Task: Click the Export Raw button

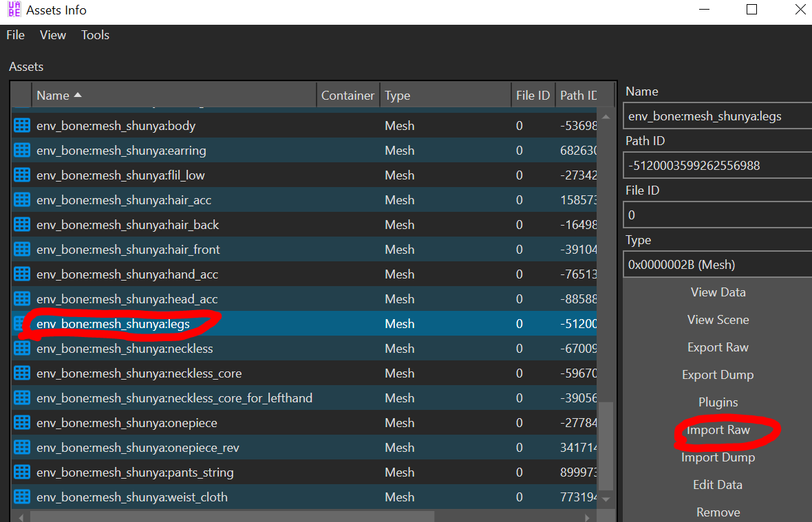Action: [x=718, y=347]
